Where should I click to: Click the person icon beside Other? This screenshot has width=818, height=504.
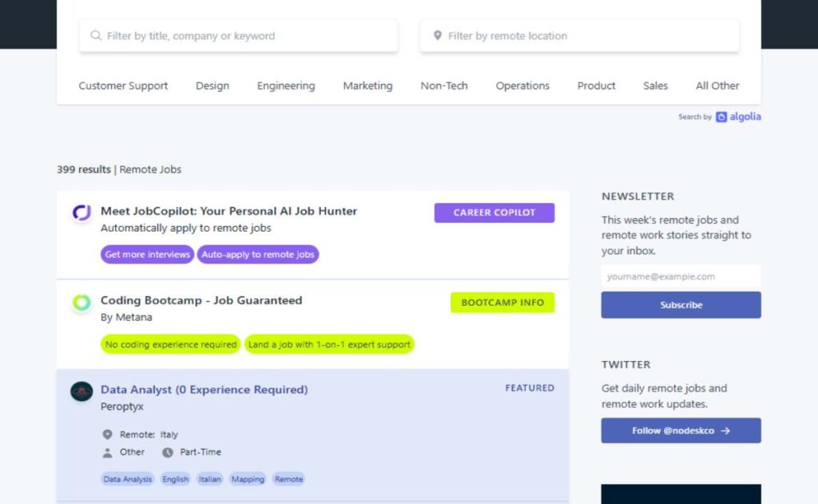point(108,452)
